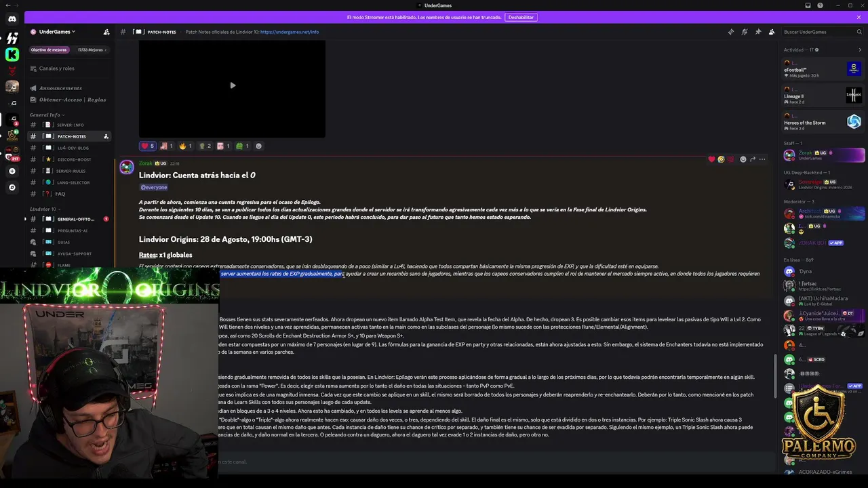Go back with the title bar arrow
Image resolution: width=868 pixels, height=488 pixels.
coord(7,5)
